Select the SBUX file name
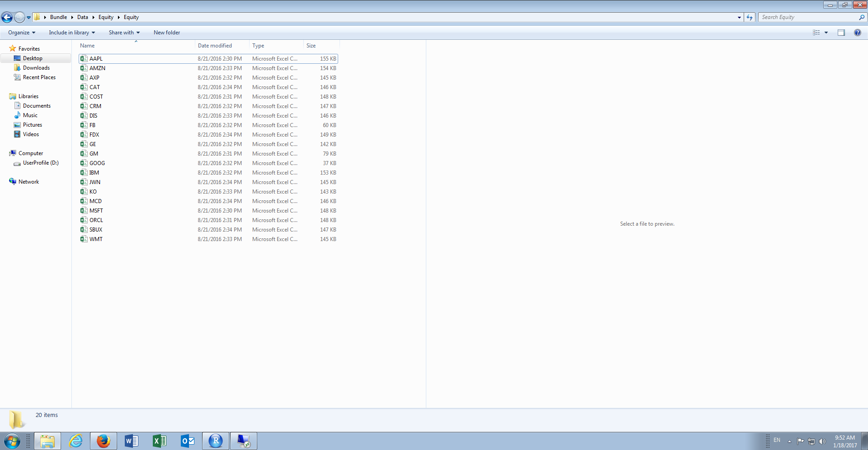Screen dimensions: 868x450 pos(96,230)
